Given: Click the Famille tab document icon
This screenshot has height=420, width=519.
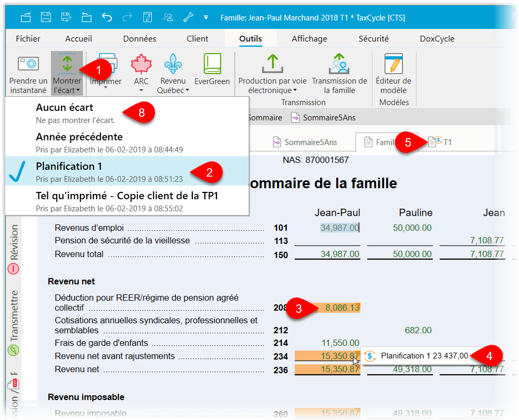Looking at the screenshot, I should point(368,142).
